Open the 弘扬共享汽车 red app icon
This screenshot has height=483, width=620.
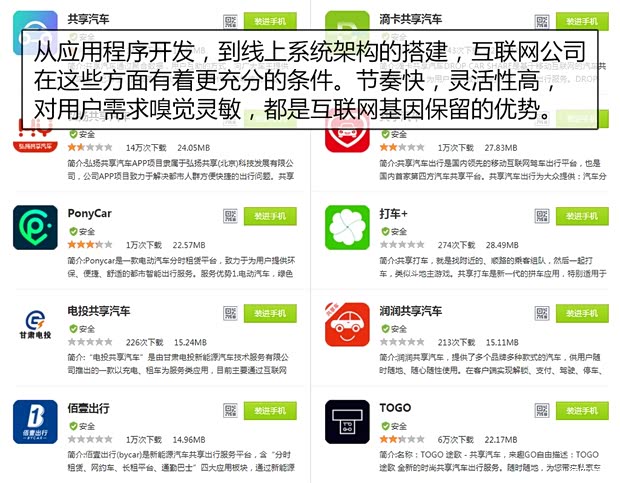pos(35,139)
